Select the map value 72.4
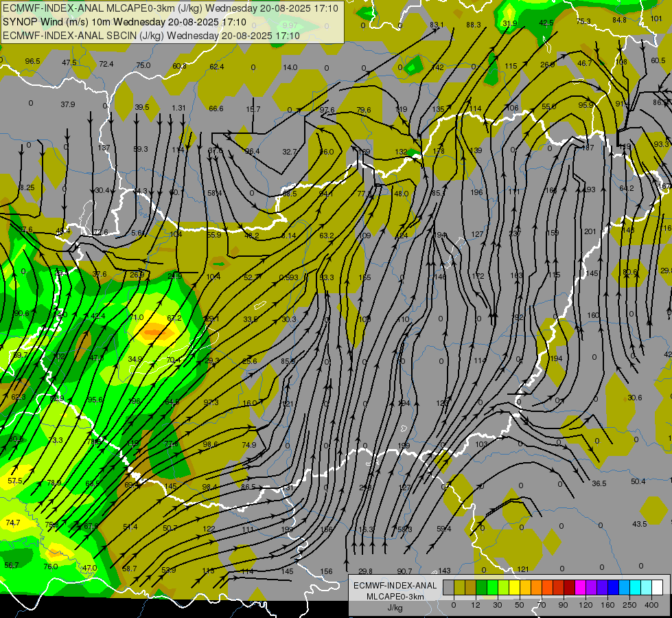 (x=106, y=64)
